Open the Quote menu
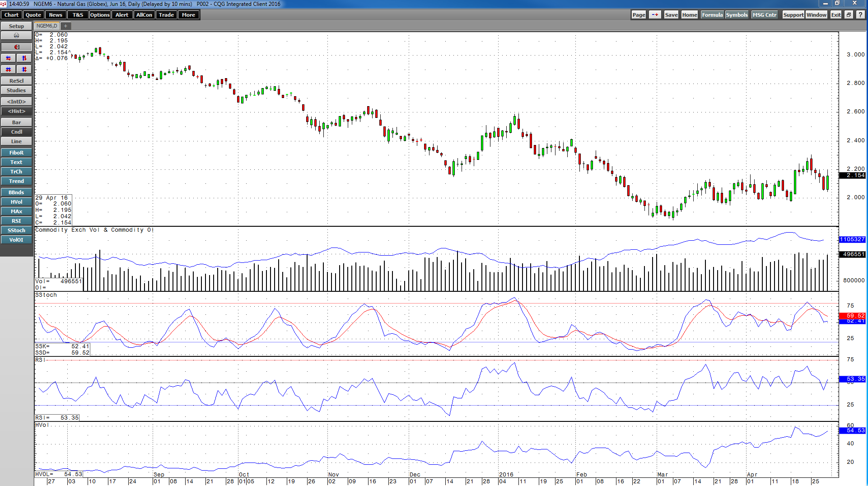This screenshot has height=486, width=868. tap(33, 14)
